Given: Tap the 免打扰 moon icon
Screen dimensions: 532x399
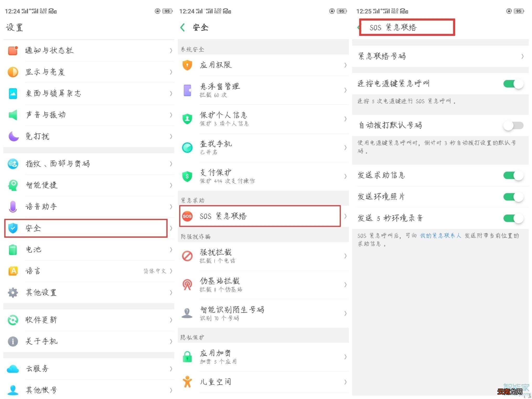Looking at the screenshot, I should pyautogui.click(x=13, y=136).
